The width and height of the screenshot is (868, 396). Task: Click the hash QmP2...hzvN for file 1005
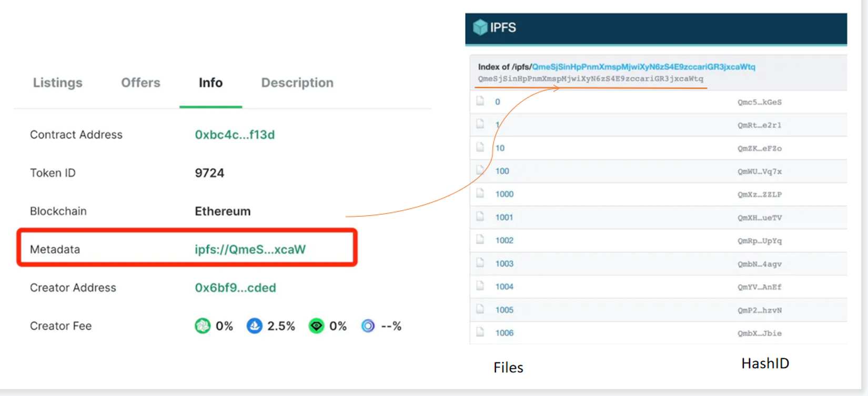pyautogui.click(x=759, y=310)
